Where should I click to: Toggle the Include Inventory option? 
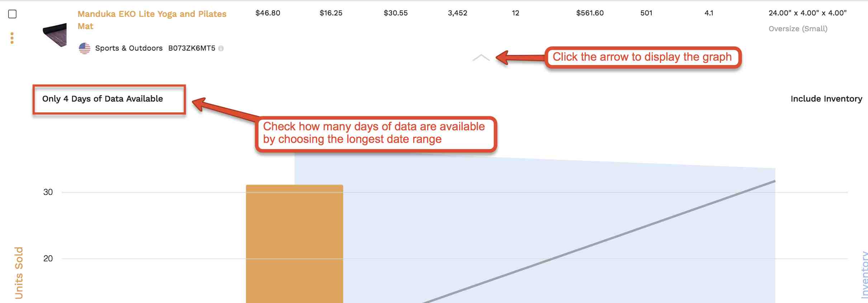826,99
